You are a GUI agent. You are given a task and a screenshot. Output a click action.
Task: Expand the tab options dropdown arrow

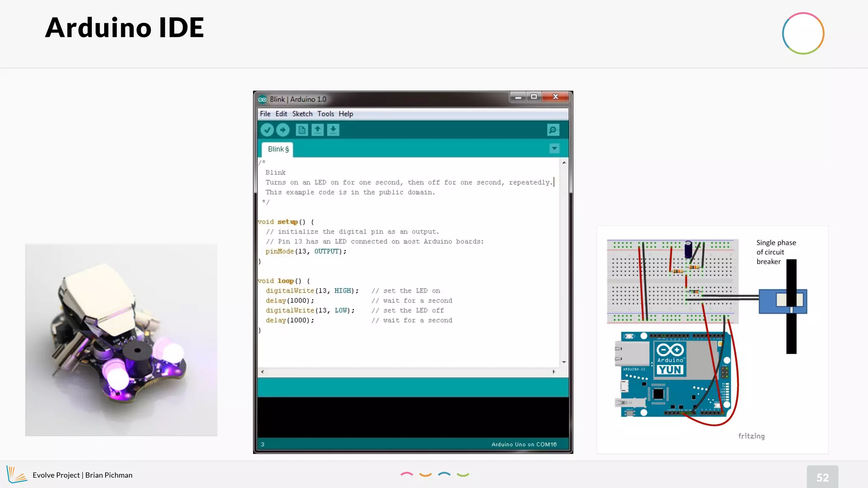(x=554, y=149)
